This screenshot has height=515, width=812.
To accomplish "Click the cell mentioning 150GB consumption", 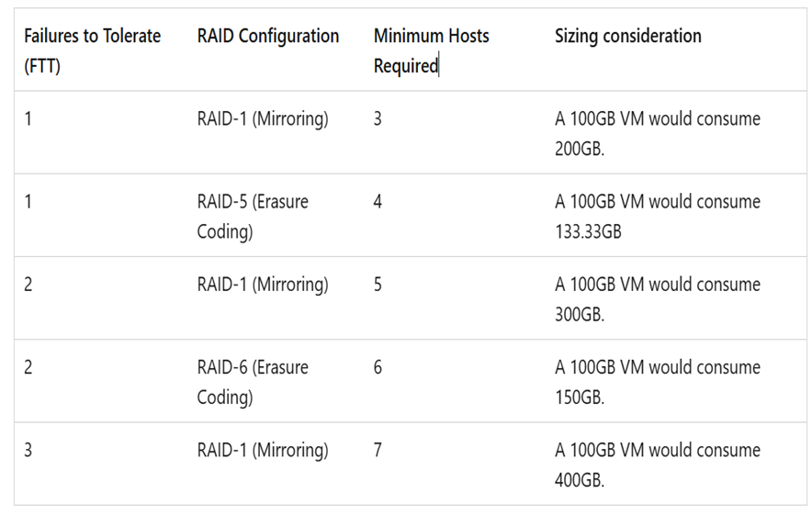I will click(x=657, y=381).
